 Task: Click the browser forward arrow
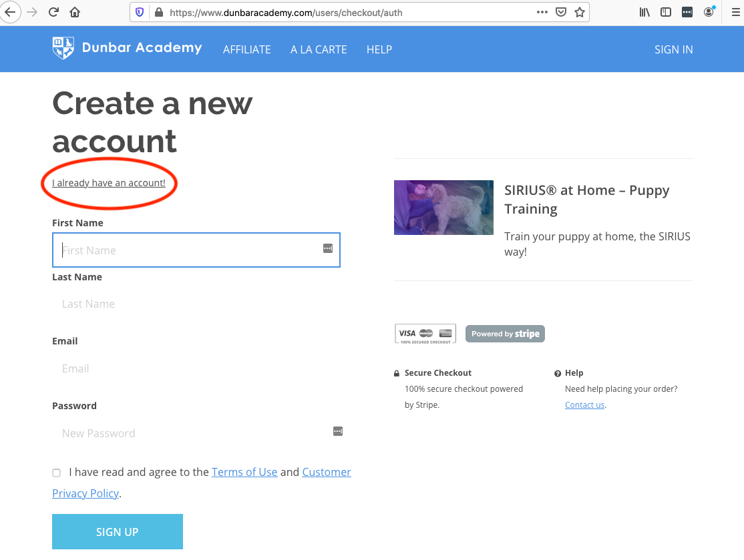point(32,12)
